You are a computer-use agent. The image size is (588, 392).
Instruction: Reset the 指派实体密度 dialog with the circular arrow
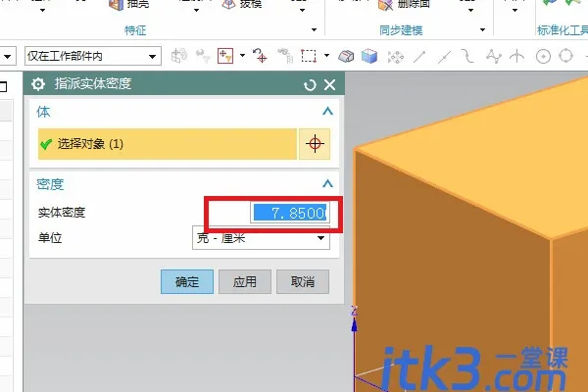tap(310, 85)
